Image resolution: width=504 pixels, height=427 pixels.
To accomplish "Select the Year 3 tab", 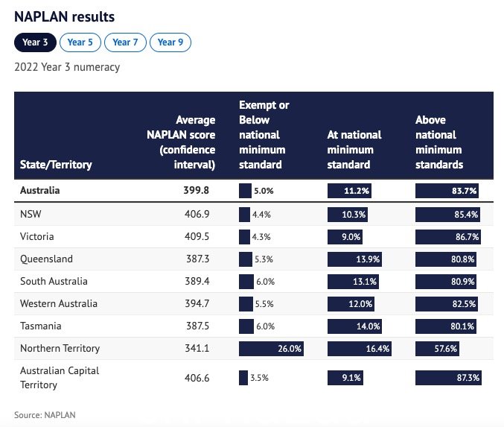I will tap(35, 42).
